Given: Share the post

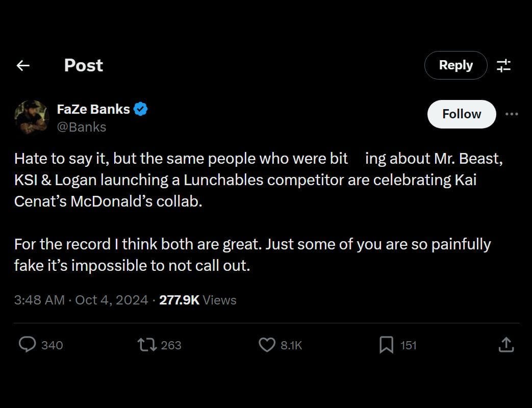Looking at the screenshot, I should point(506,345).
